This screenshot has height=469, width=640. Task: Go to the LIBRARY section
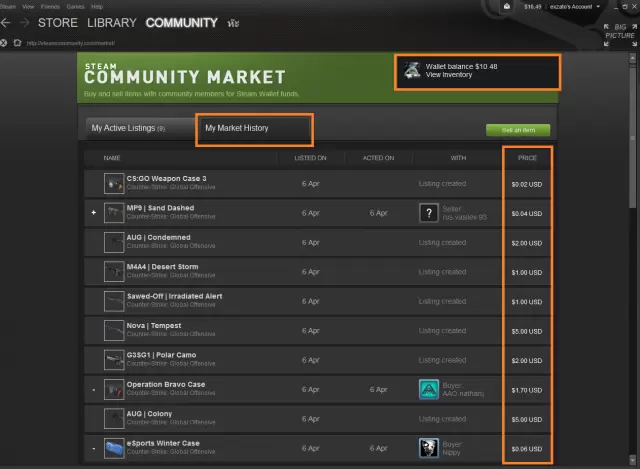pos(112,23)
